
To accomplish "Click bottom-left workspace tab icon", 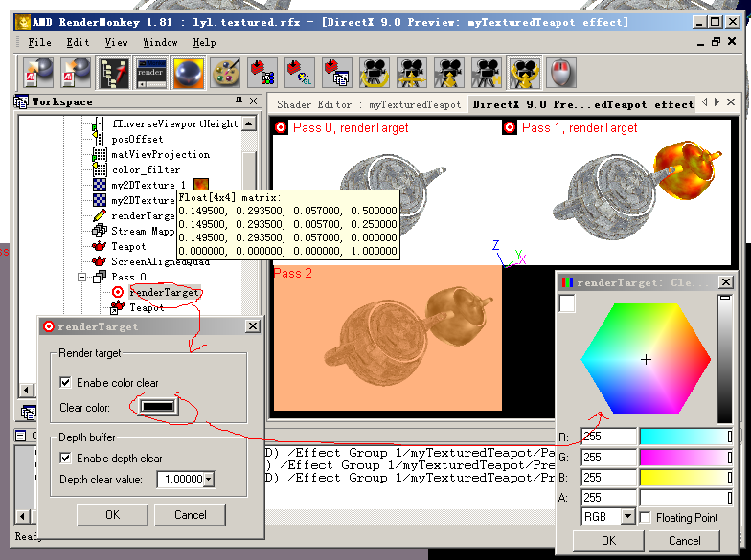I will (29, 412).
